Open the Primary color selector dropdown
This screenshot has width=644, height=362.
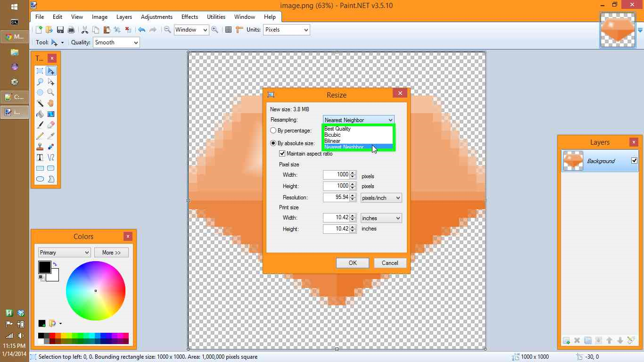(x=64, y=253)
